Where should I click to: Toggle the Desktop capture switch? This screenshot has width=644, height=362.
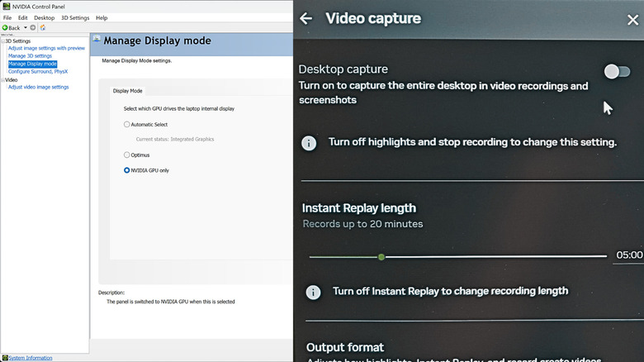617,72
